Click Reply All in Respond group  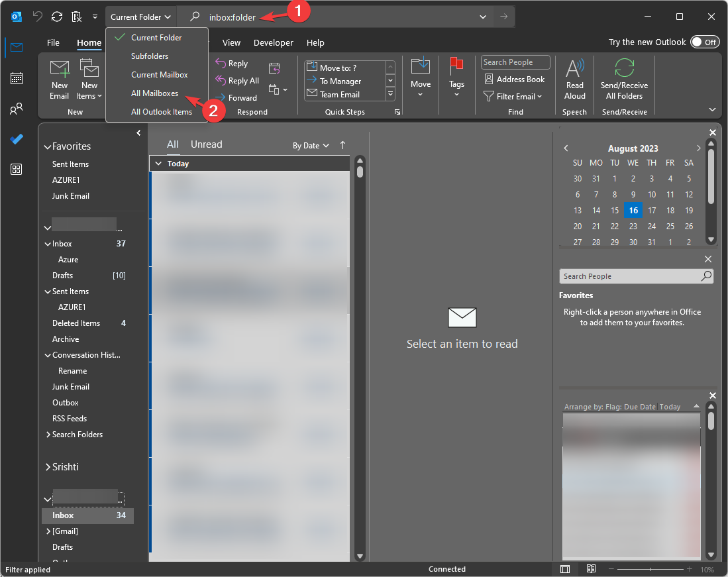(x=237, y=81)
